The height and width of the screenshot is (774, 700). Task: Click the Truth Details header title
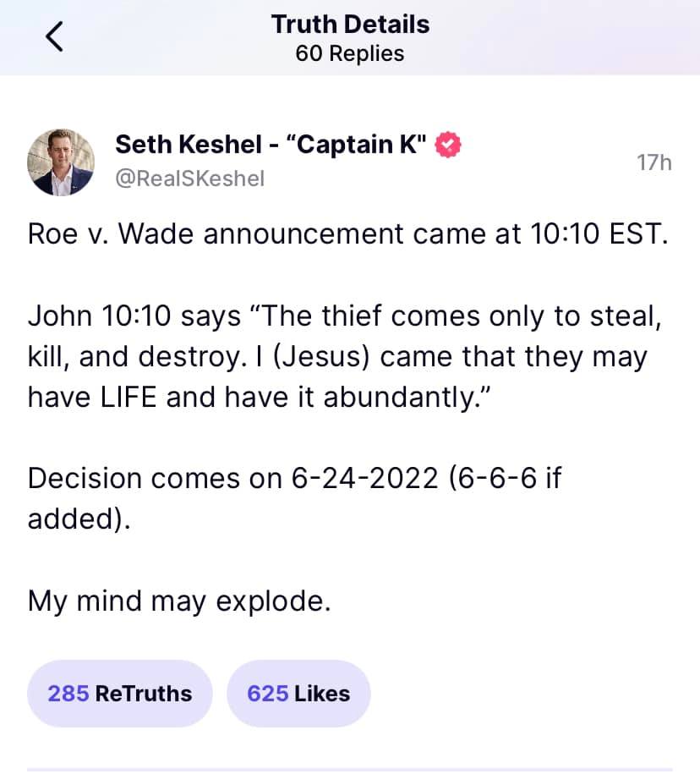[350, 25]
